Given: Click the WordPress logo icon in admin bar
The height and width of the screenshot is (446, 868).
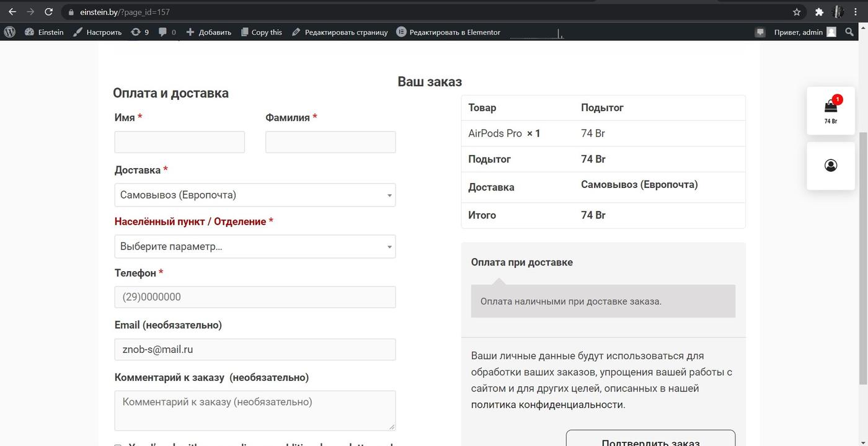Looking at the screenshot, I should [x=9, y=32].
